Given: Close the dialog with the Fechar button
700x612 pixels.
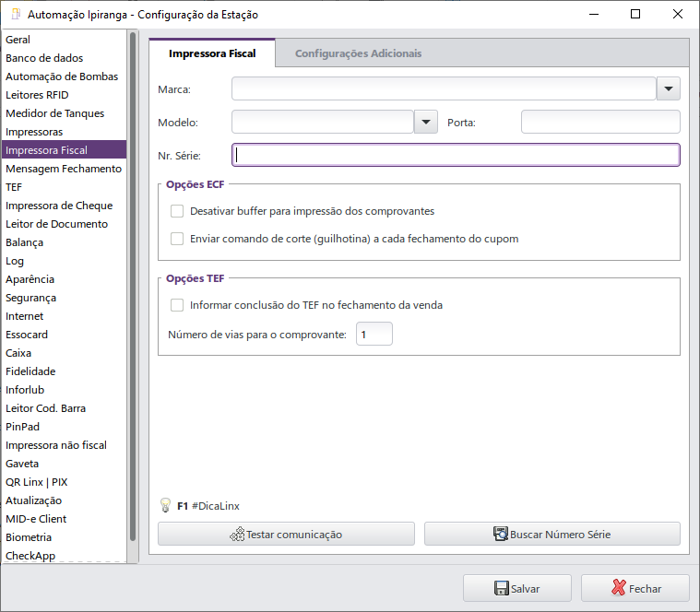Looking at the screenshot, I should [x=635, y=588].
